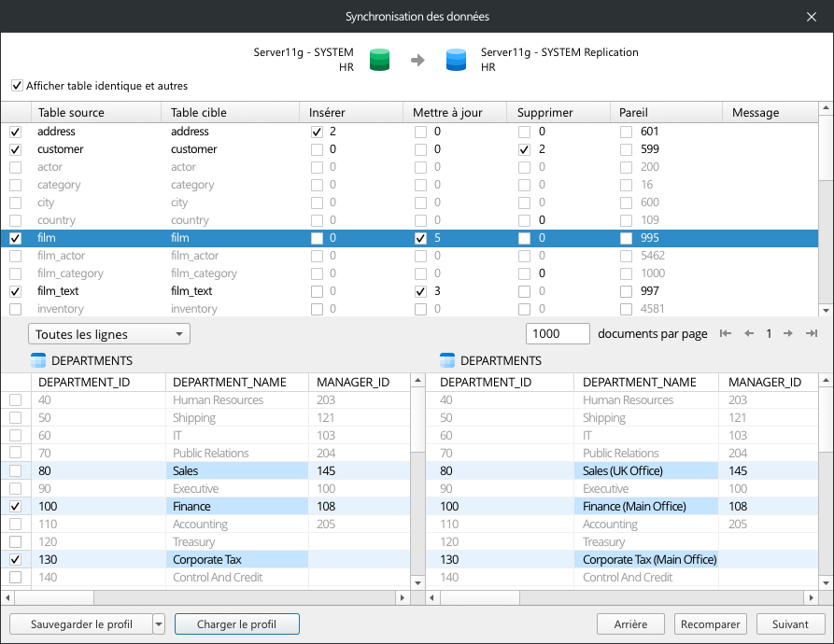Click the target Accounting cell

(x=646, y=524)
